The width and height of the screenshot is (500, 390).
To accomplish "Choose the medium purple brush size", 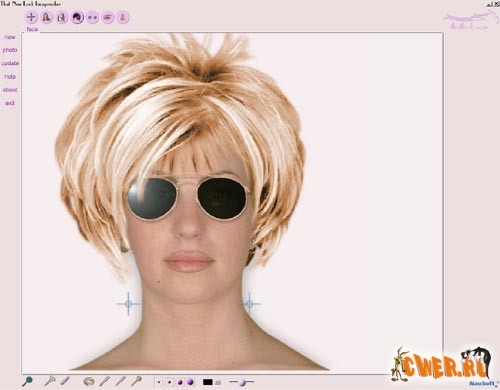I will pos(180,382).
